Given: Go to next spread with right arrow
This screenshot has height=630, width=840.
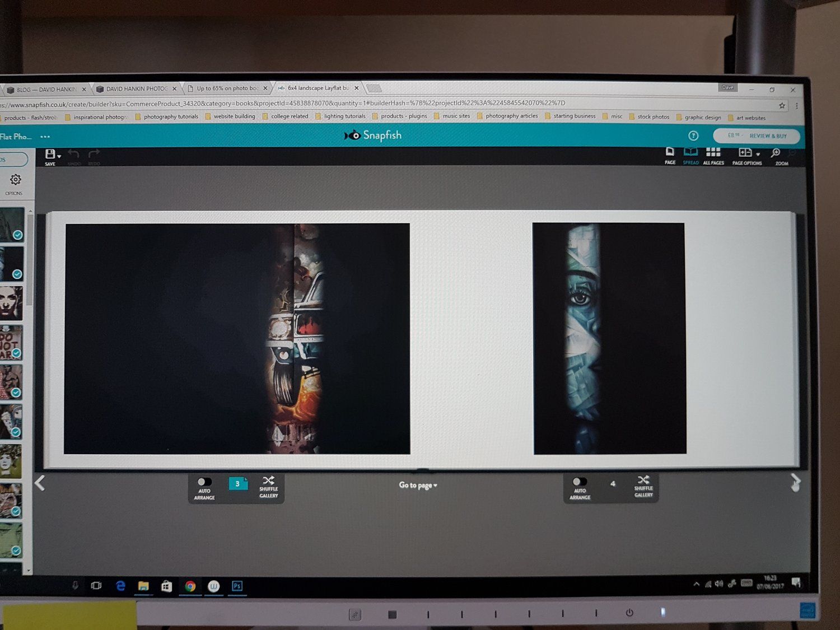Looking at the screenshot, I should click(x=795, y=482).
